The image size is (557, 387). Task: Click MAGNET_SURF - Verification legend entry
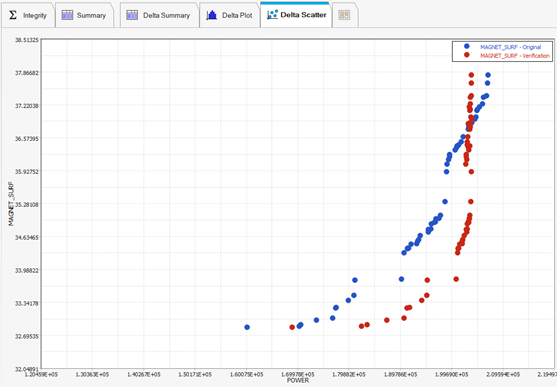(x=515, y=55)
